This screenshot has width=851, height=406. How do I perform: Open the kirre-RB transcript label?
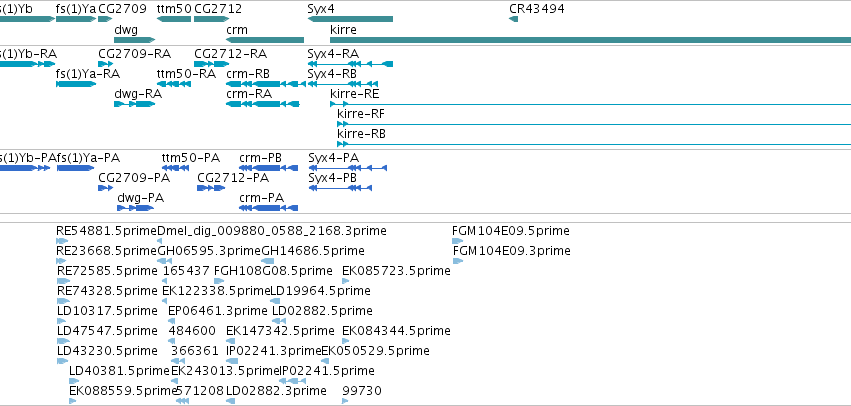pyautogui.click(x=361, y=134)
